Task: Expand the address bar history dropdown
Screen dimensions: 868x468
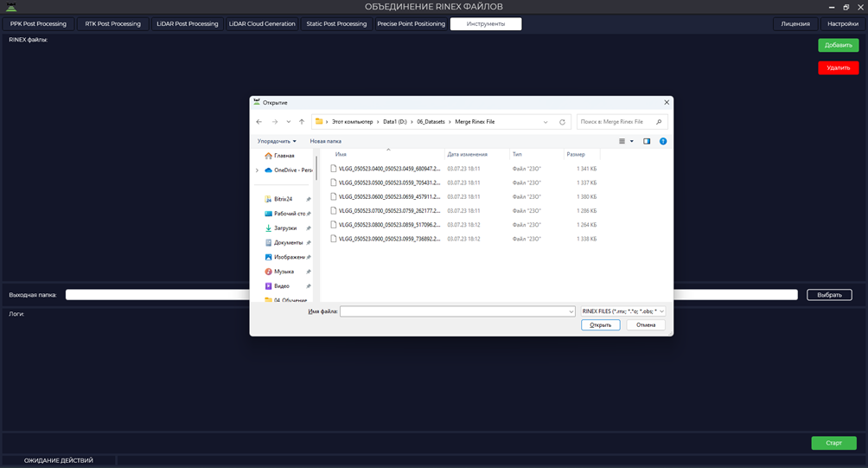Action: point(546,122)
